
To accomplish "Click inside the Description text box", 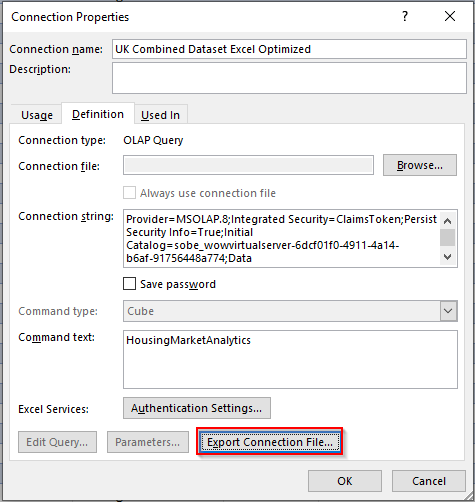I will coord(289,78).
